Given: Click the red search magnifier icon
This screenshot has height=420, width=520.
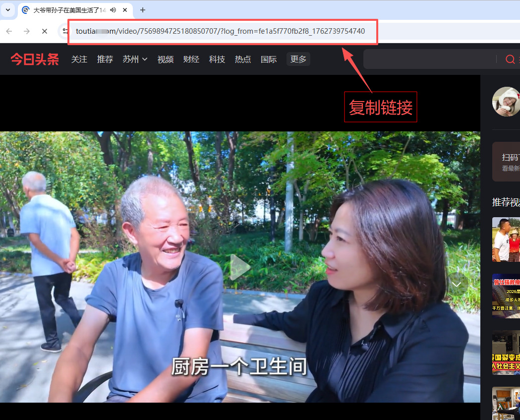Looking at the screenshot, I should tap(510, 60).
